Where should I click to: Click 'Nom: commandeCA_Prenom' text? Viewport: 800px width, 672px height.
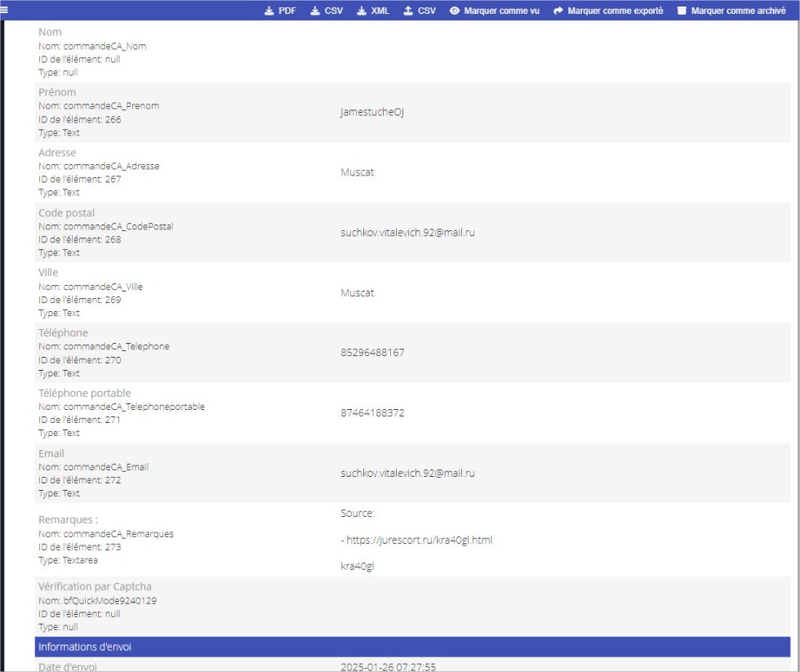tap(99, 106)
